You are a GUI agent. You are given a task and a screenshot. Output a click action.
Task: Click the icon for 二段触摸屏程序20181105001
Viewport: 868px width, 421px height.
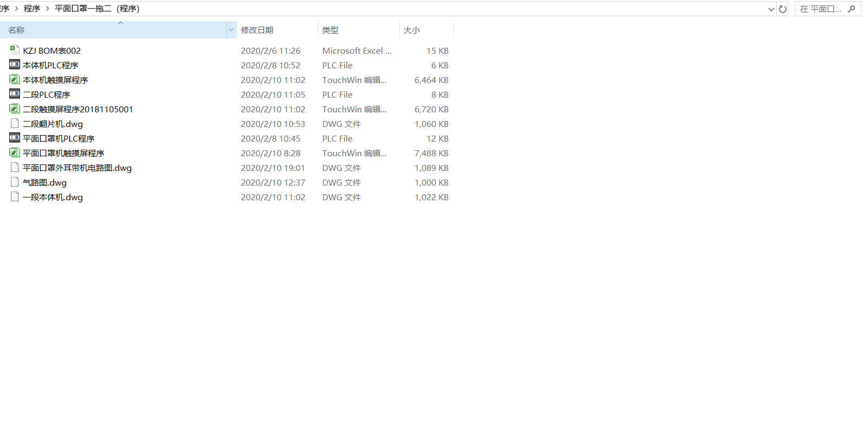[x=15, y=109]
